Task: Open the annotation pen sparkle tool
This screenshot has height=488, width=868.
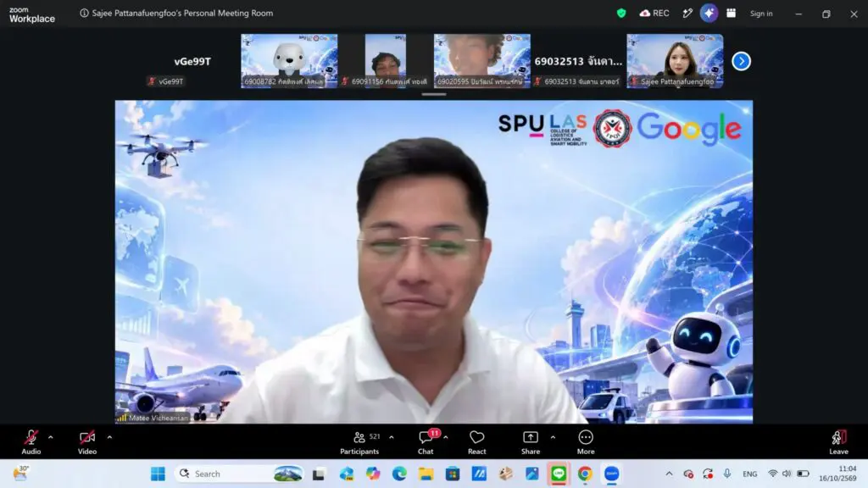Action: (x=687, y=14)
